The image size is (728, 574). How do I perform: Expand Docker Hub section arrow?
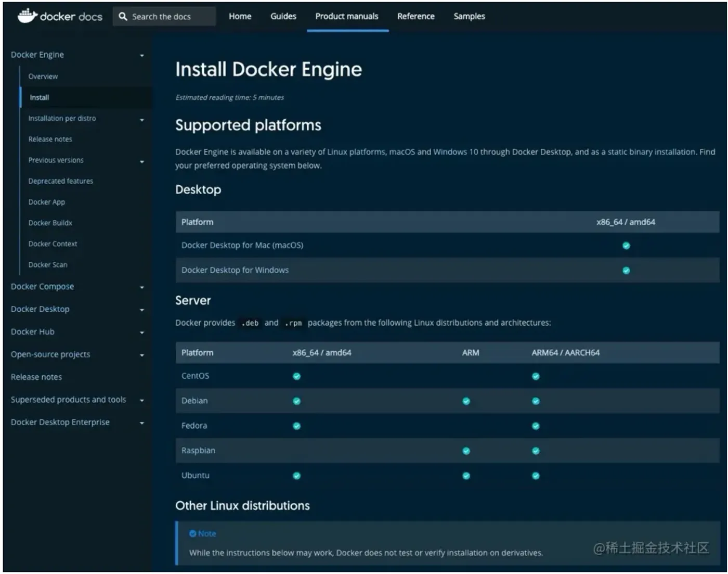142,333
